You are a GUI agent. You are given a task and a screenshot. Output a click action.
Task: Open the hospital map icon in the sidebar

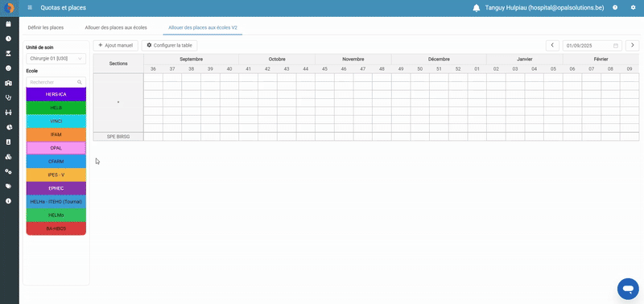coord(8,83)
